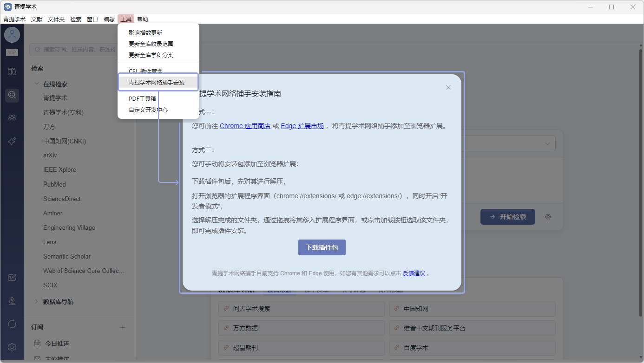Select 中国知网(CNKI) in the tree
The width and height of the screenshot is (644, 363).
(65, 141)
